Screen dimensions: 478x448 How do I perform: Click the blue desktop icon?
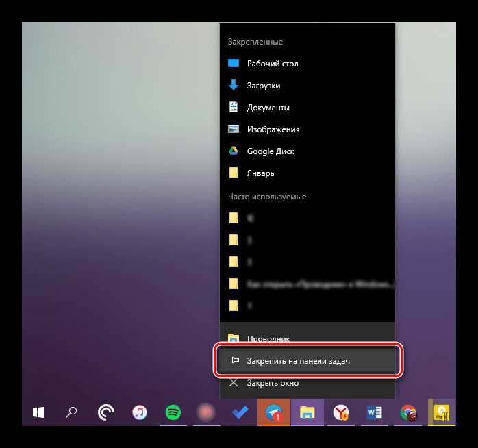pos(234,63)
